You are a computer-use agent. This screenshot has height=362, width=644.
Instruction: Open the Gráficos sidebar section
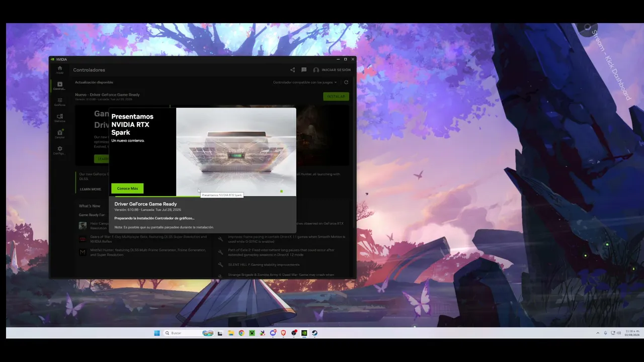(x=59, y=102)
